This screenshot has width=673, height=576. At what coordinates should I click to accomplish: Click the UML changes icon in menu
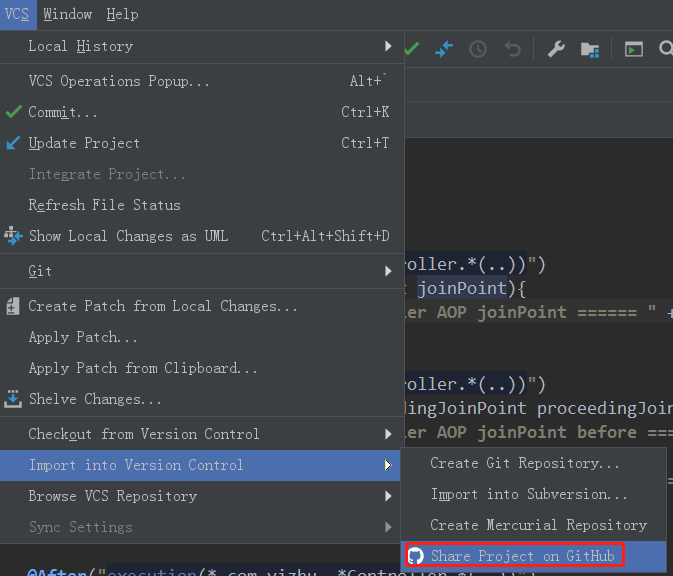[13, 236]
